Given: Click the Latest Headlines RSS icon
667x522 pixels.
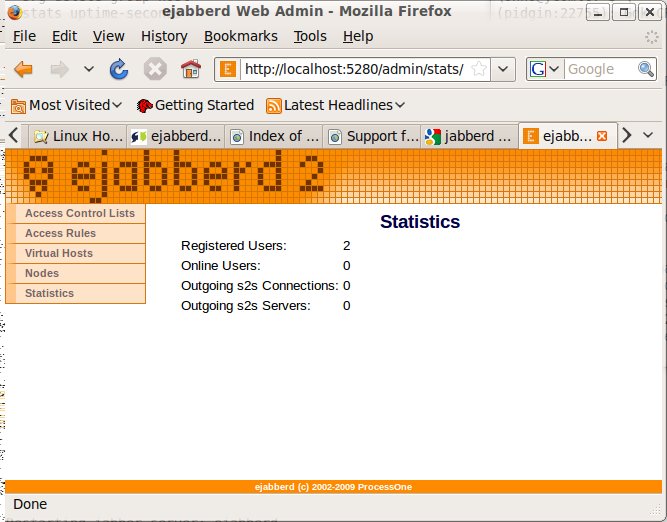Looking at the screenshot, I should [274, 106].
